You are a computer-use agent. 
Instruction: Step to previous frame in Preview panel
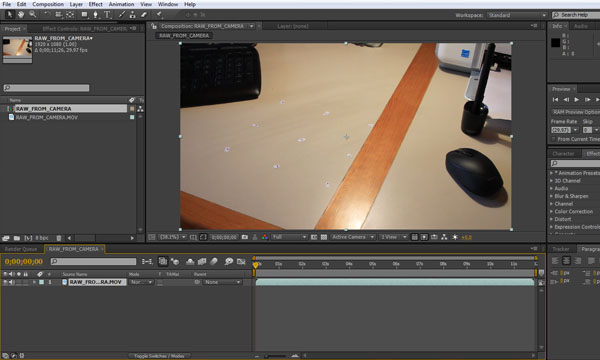pyautogui.click(x=566, y=99)
